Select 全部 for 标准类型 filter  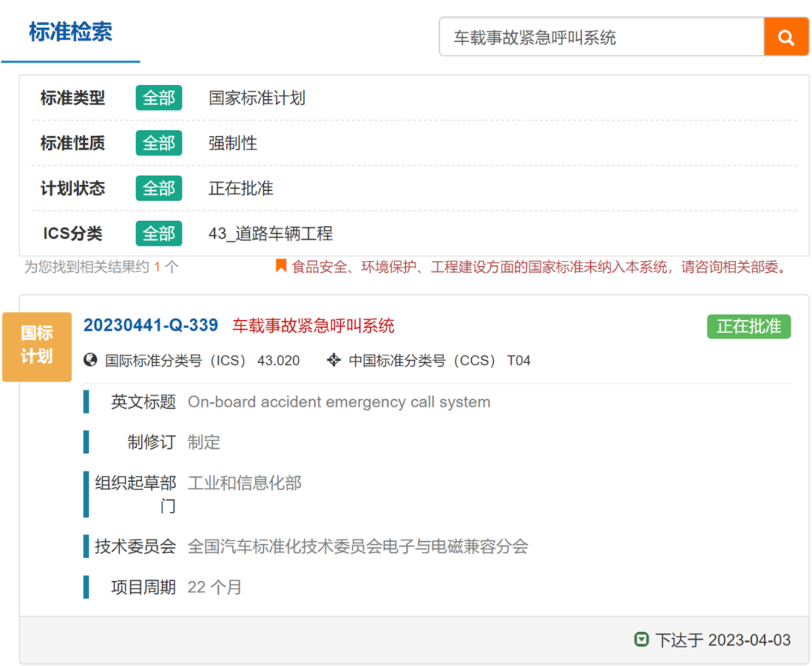coord(159,98)
